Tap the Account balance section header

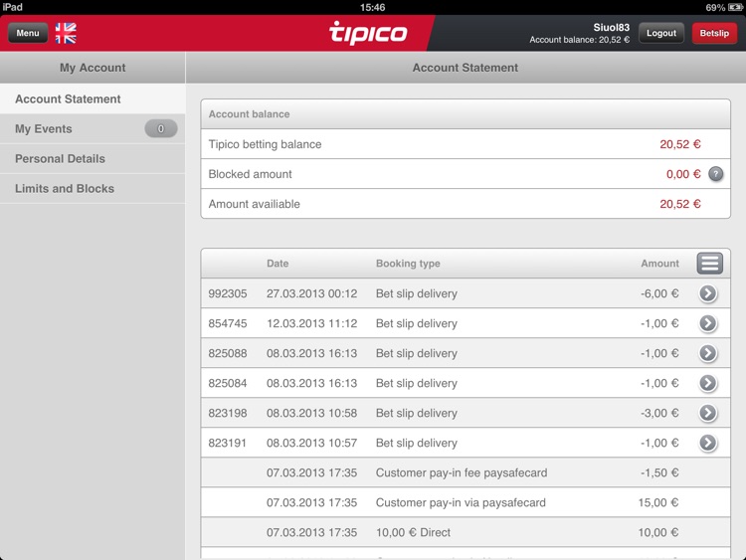pos(466,114)
